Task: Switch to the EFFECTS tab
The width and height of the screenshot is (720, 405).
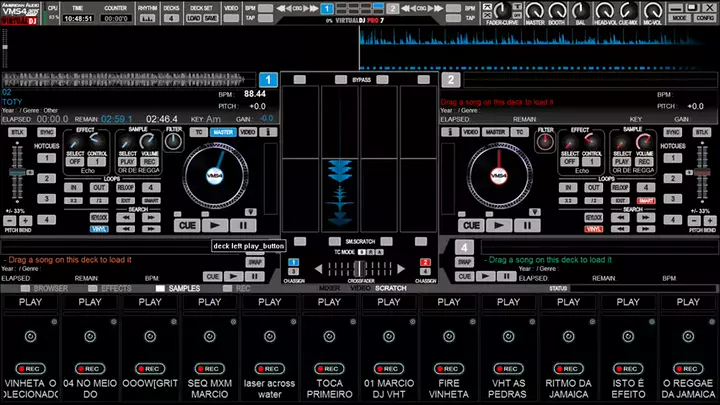Action: tap(116, 288)
